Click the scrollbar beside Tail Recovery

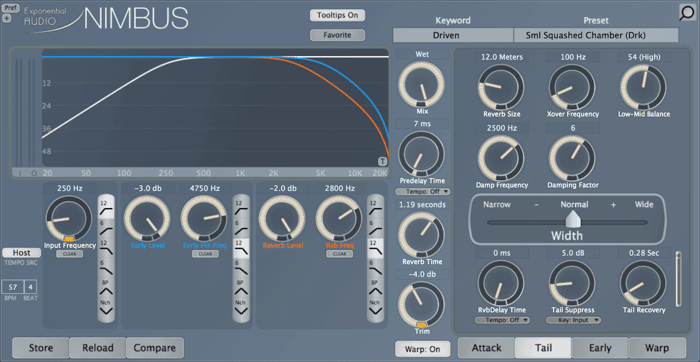(x=679, y=279)
